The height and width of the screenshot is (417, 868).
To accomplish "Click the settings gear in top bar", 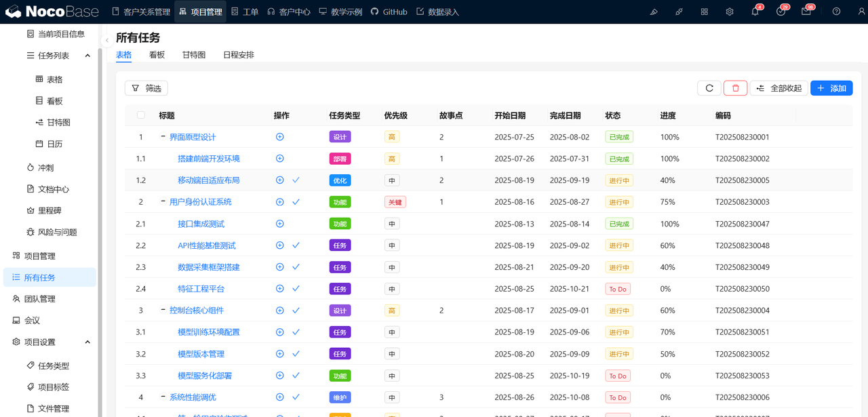I will click(x=730, y=12).
